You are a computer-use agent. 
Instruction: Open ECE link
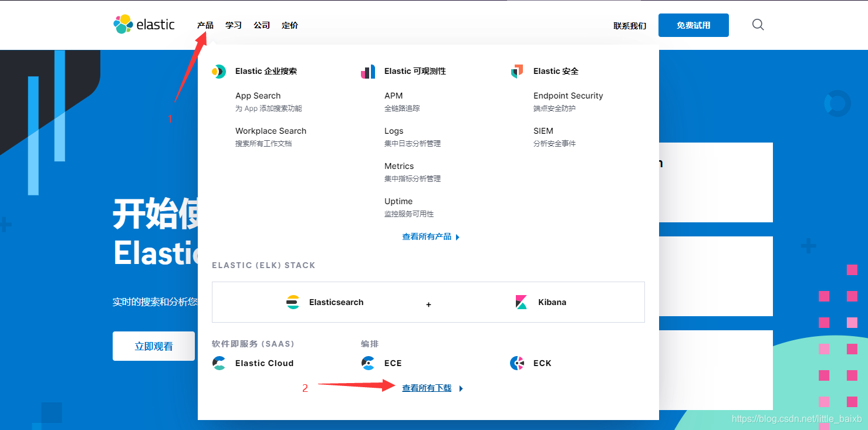click(393, 363)
